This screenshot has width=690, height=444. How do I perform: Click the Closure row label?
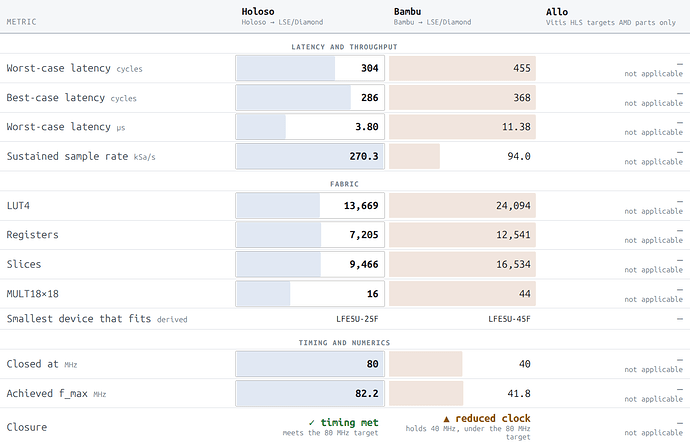(x=26, y=427)
